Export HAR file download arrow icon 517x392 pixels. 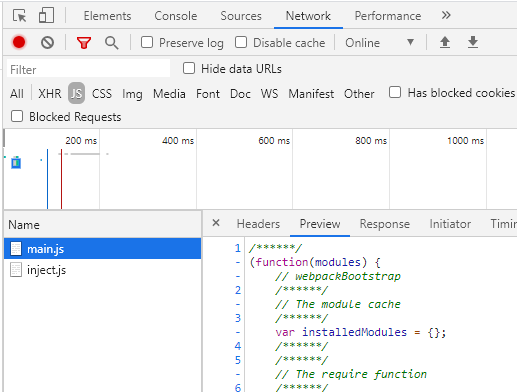point(473,42)
